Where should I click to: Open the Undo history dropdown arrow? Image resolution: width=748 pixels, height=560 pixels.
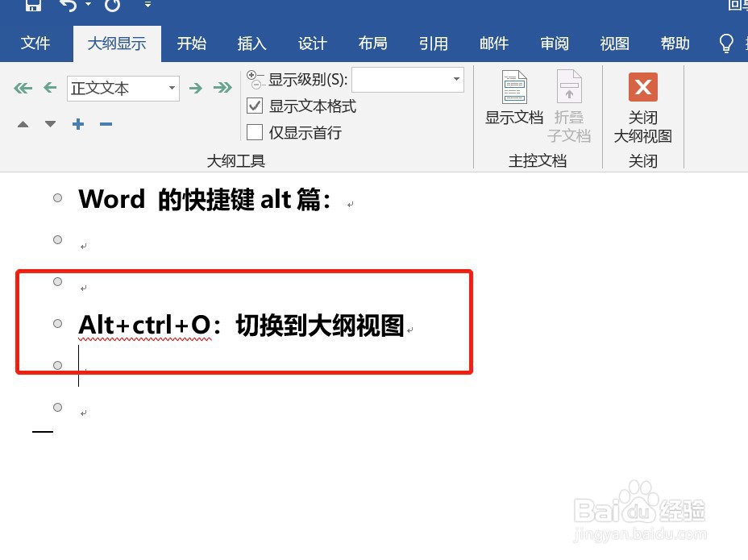(x=88, y=4)
